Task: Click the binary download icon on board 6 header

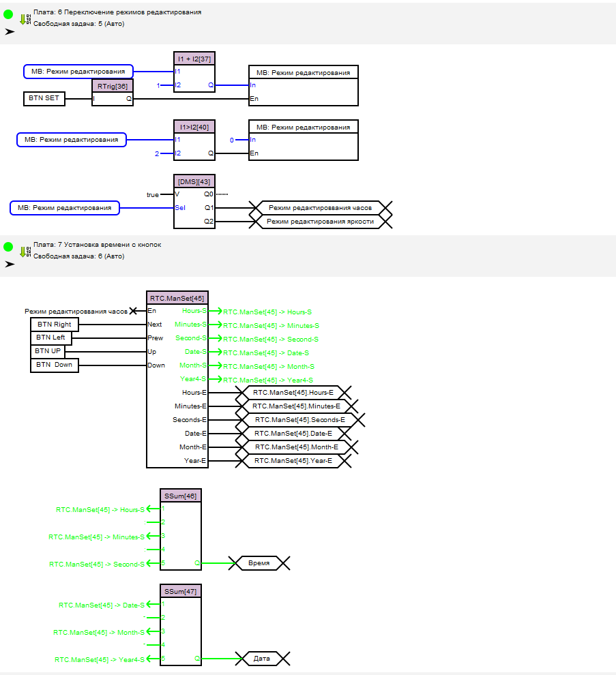Action: (x=25, y=19)
